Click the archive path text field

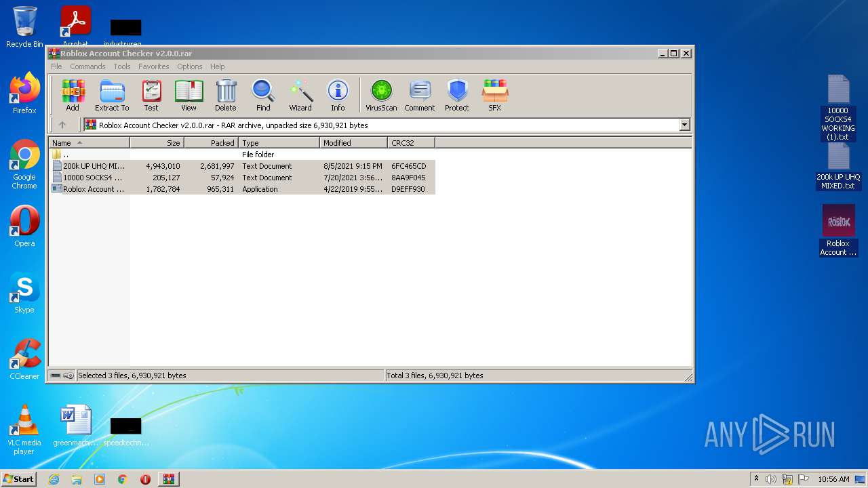tap(382, 125)
